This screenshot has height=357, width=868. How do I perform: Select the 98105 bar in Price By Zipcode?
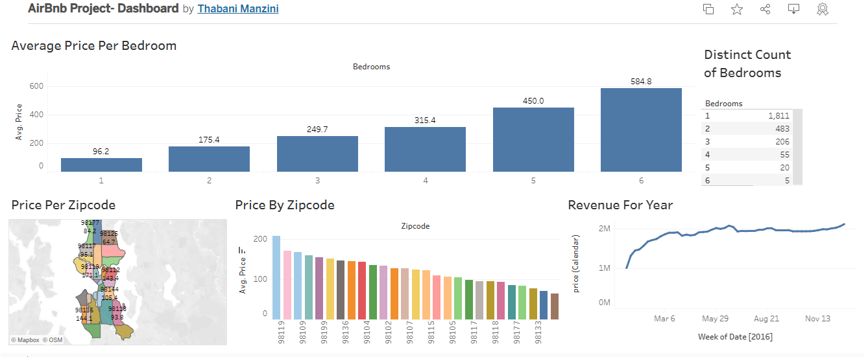(458, 299)
